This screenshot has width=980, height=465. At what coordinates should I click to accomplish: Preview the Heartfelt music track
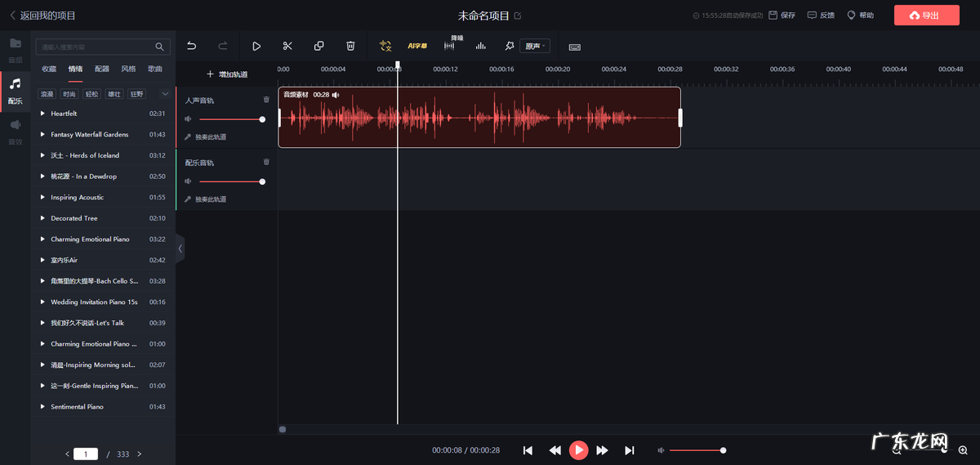(x=42, y=114)
